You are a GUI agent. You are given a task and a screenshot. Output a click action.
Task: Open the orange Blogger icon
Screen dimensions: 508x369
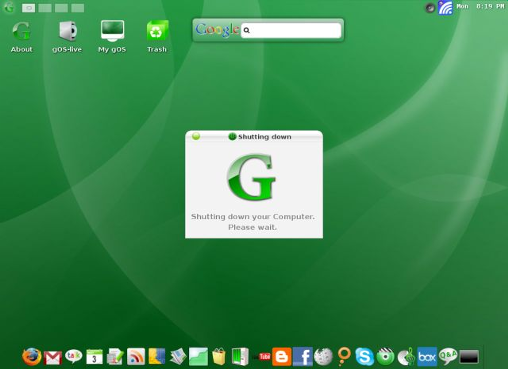click(282, 357)
